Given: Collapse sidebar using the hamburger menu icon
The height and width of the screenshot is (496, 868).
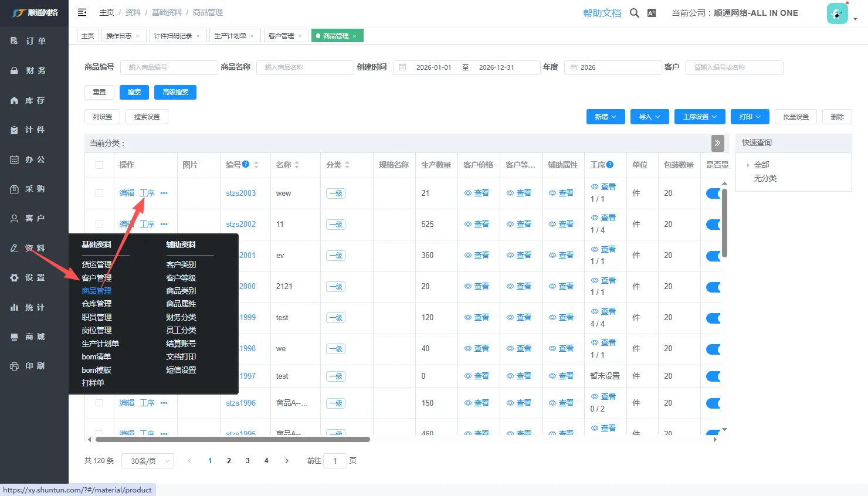Looking at the screenshot, I should coord(82,12).
